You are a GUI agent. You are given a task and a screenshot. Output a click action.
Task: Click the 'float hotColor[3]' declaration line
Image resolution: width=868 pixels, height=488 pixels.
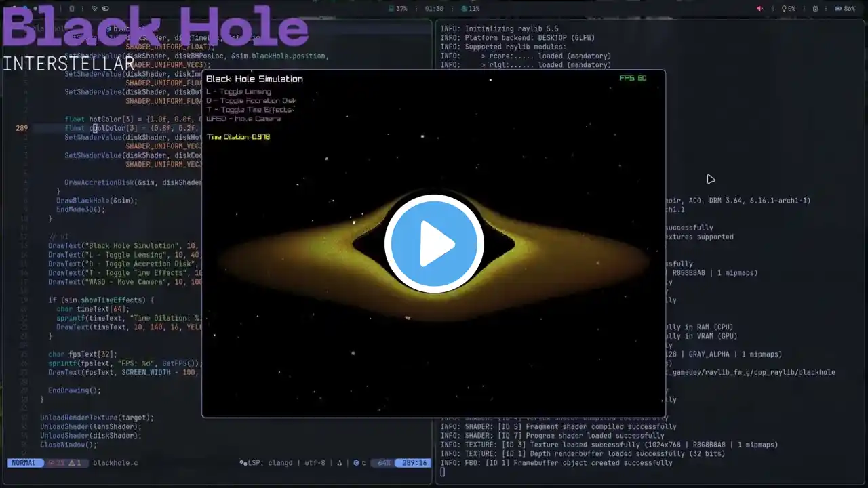pos(134,119)
